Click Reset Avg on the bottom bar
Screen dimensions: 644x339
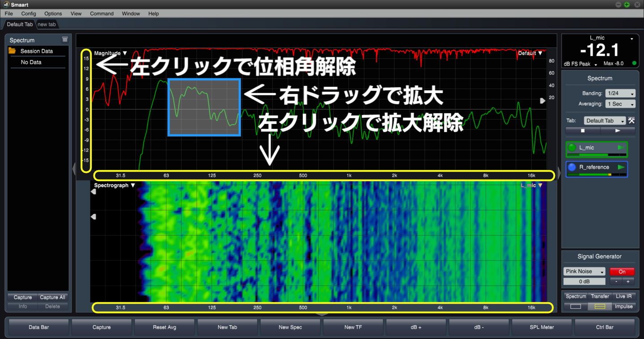click(x=164, y=327)
